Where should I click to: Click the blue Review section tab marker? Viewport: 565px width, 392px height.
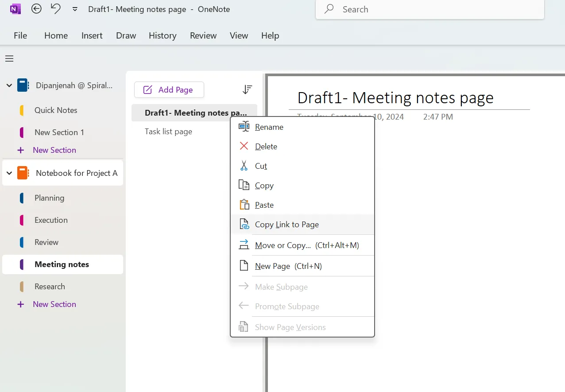coord(22,242)
